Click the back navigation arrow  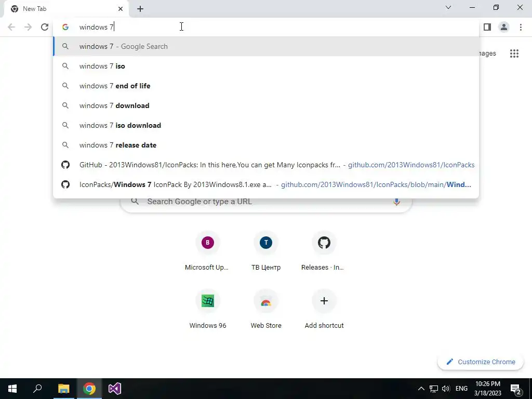tap(11, 27)
